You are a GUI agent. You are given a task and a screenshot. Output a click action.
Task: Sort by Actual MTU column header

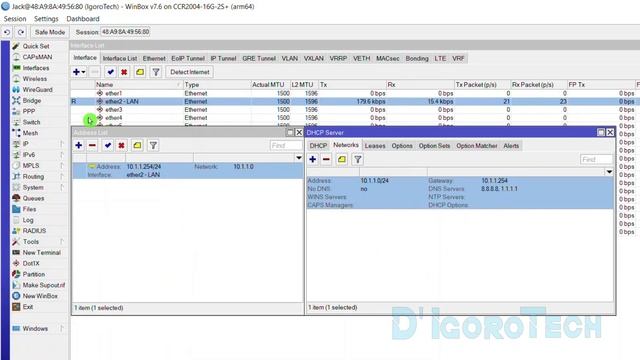pyautogui.click(x=270, y=84)
